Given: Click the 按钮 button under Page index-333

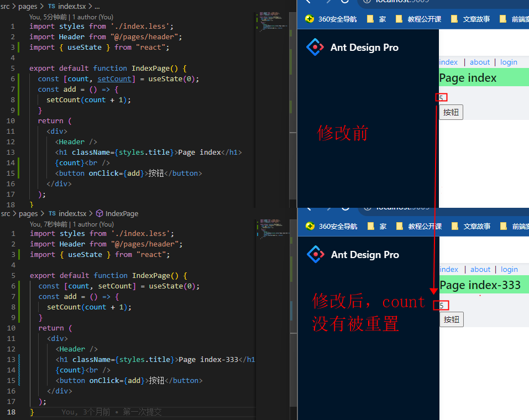Looking at the screenshot, I should (452, 319).
